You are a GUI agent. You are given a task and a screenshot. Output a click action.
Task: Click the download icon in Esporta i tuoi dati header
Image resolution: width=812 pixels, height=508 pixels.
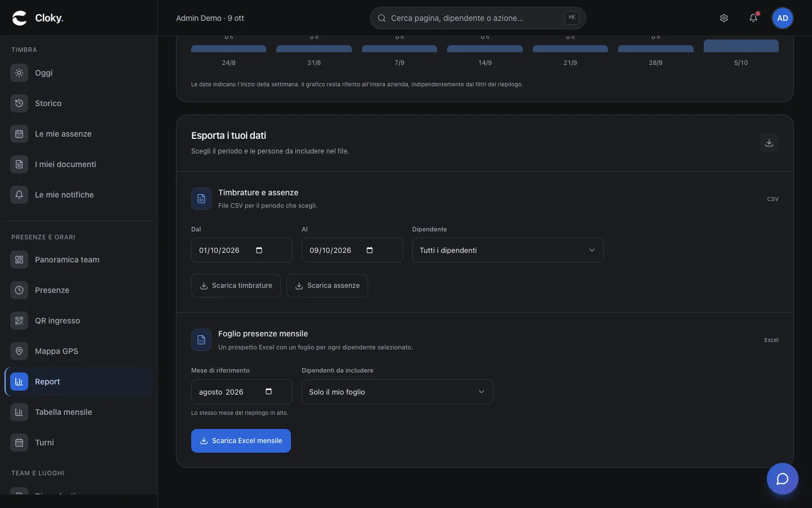(x=769, y=143)
